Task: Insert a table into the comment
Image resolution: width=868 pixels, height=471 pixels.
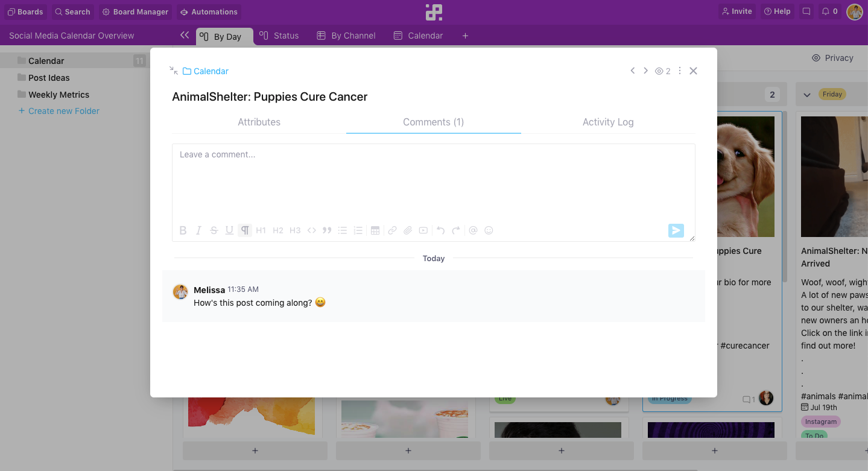Action: [375, 230]
